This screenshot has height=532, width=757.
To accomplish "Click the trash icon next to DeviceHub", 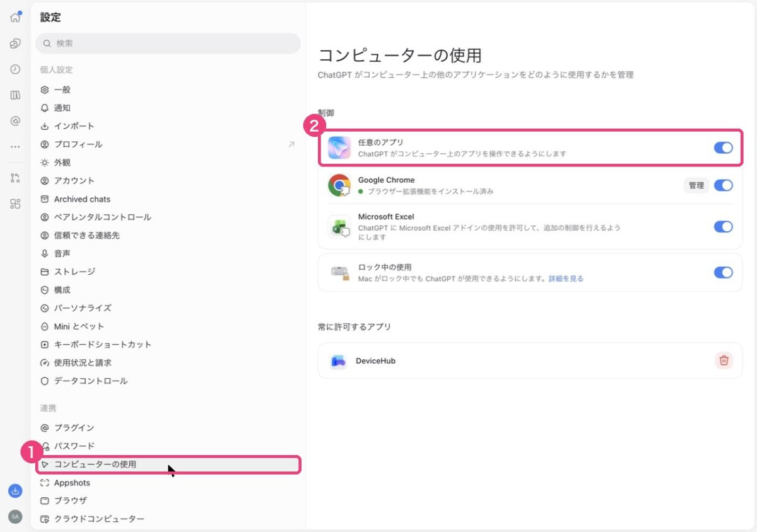I will coord(724,361).
